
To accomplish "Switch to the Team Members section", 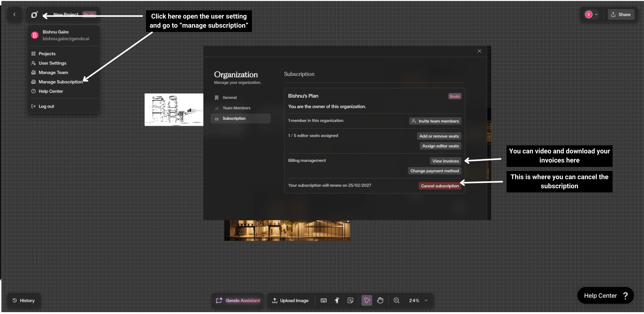I will [236, 108].
